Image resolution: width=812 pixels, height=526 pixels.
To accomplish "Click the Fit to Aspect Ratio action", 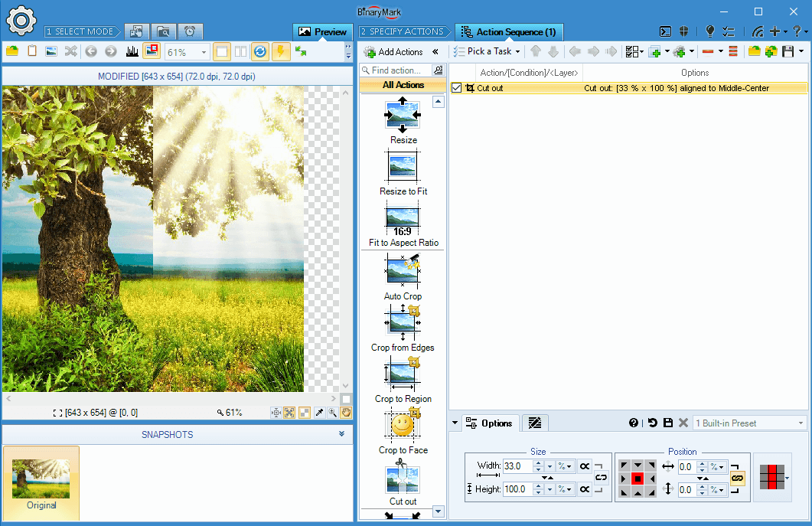I will 403,218.
